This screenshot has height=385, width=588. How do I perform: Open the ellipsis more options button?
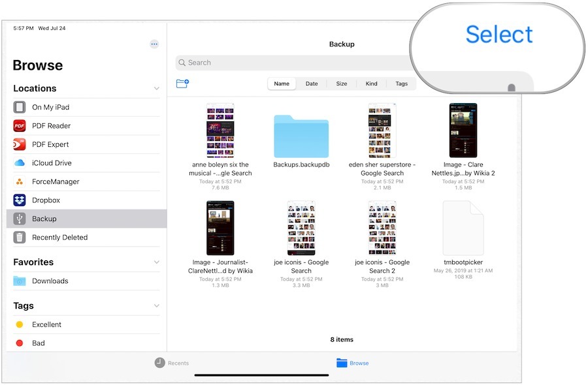[x=154, y=44]
